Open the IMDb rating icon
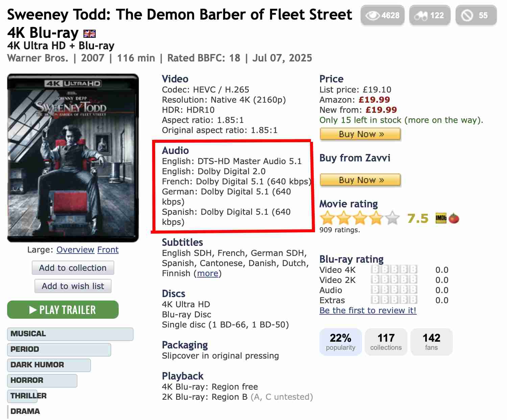507x420 pixels. [x=441, y=218]
